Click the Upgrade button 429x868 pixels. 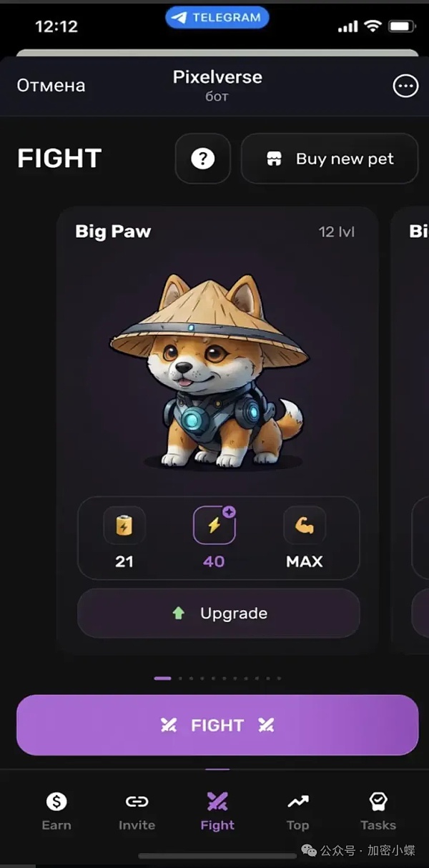click(218, 613)
